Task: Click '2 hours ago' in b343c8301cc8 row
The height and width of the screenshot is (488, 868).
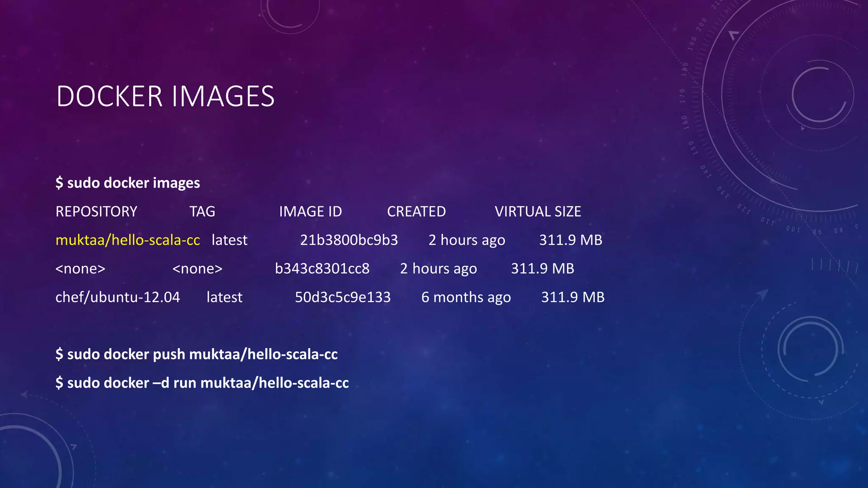Action: [x=438, y=269]
